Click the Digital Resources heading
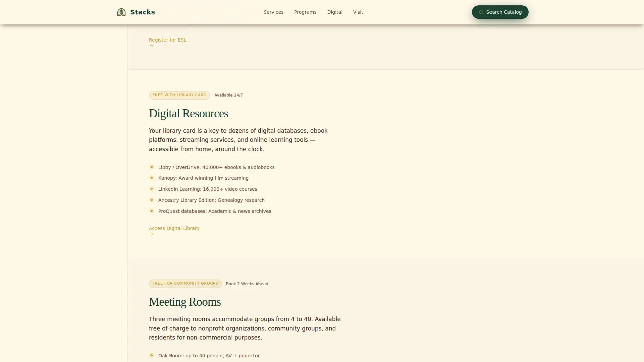 [189, 113]
